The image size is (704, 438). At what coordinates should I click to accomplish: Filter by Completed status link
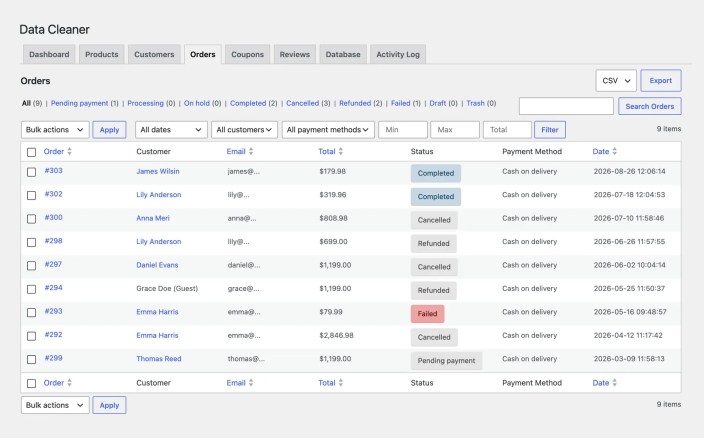248,103
